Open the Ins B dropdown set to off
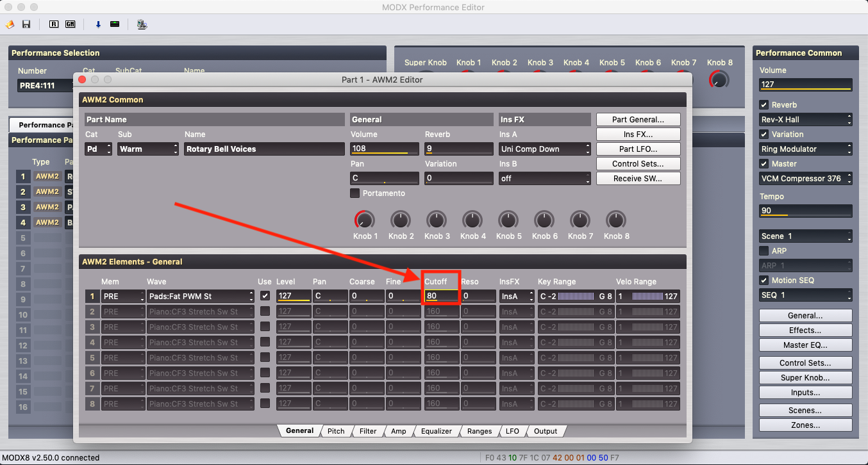This screenshot has height=465, width=868. 545,178
